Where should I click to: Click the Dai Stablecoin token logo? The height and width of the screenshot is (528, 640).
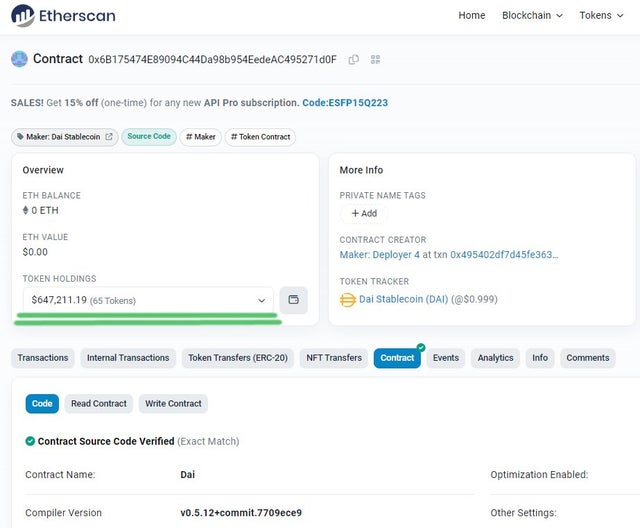tap(347, 300)
